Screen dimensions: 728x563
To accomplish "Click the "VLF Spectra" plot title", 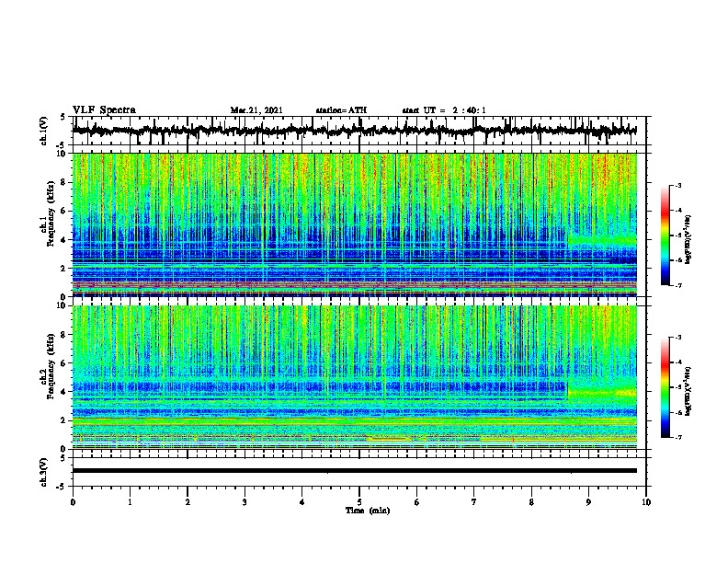I will [x=104, y=110].
